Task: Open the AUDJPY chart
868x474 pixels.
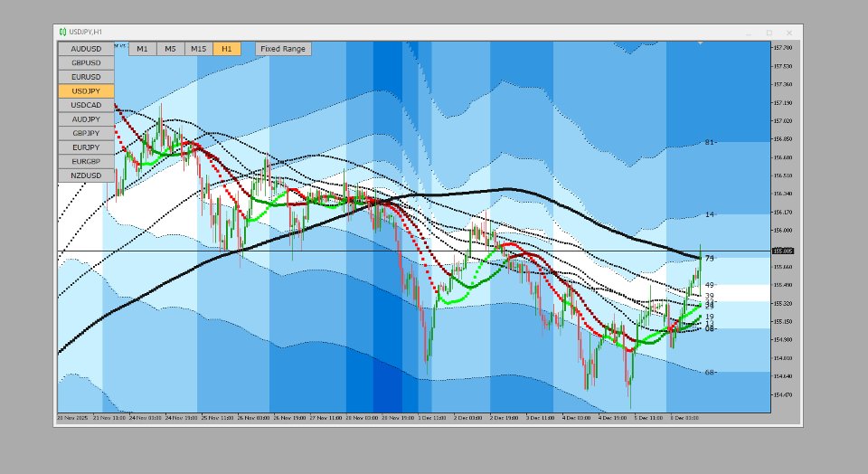Action: pos(87,119)
